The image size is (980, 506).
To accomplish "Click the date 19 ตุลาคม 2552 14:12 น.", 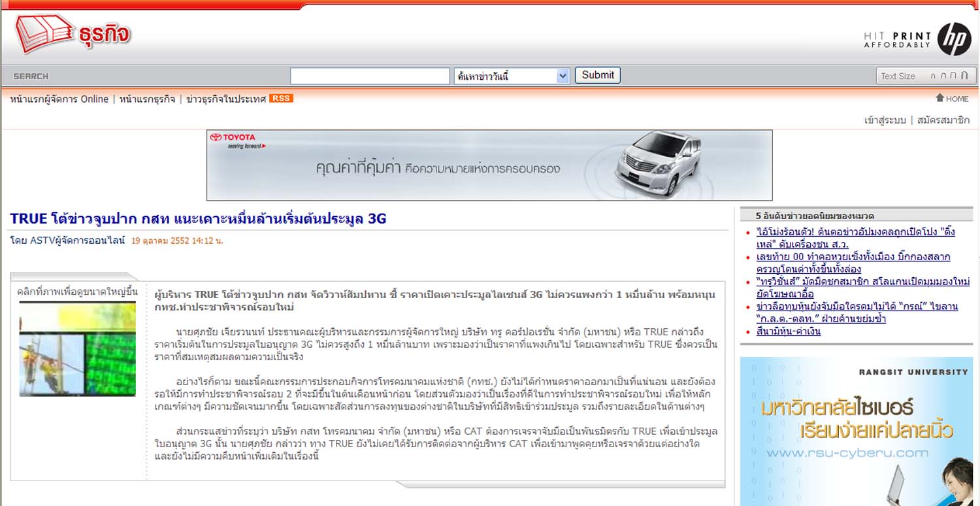I will 177,241.
